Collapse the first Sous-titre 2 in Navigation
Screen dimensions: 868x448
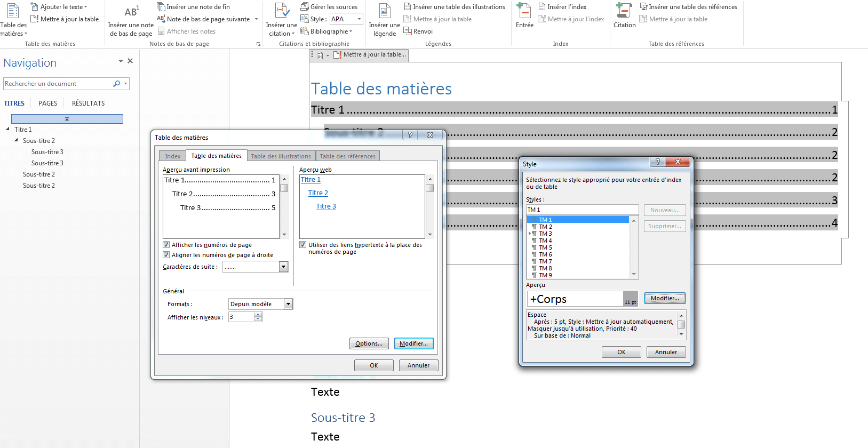[x=17, y=140]
